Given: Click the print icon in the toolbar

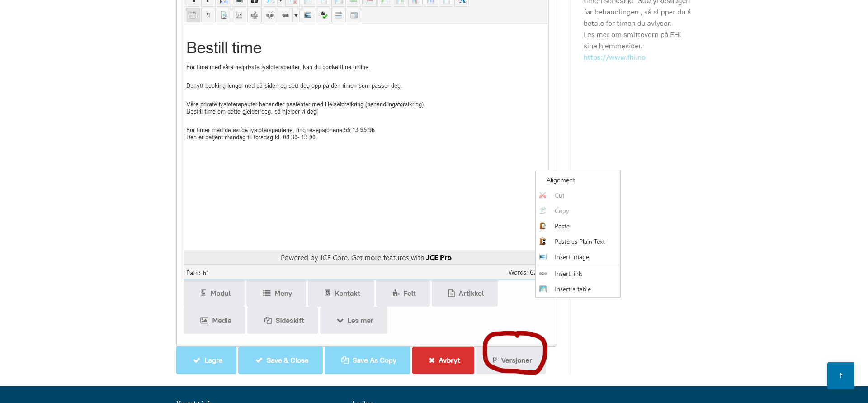Looking at the screenshot, I should pos(239,2).
